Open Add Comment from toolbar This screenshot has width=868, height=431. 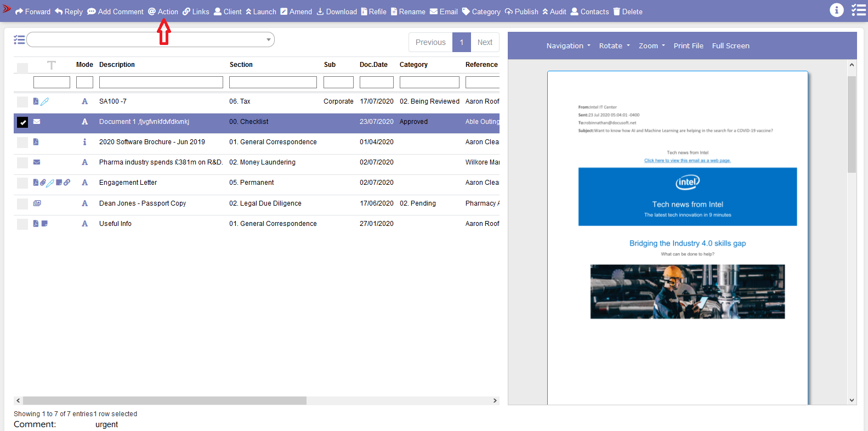pyautogui.click(x=115, y=12)
